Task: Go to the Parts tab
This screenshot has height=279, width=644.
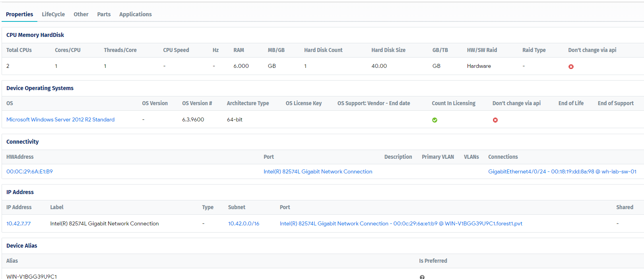Action: [104, 14]
